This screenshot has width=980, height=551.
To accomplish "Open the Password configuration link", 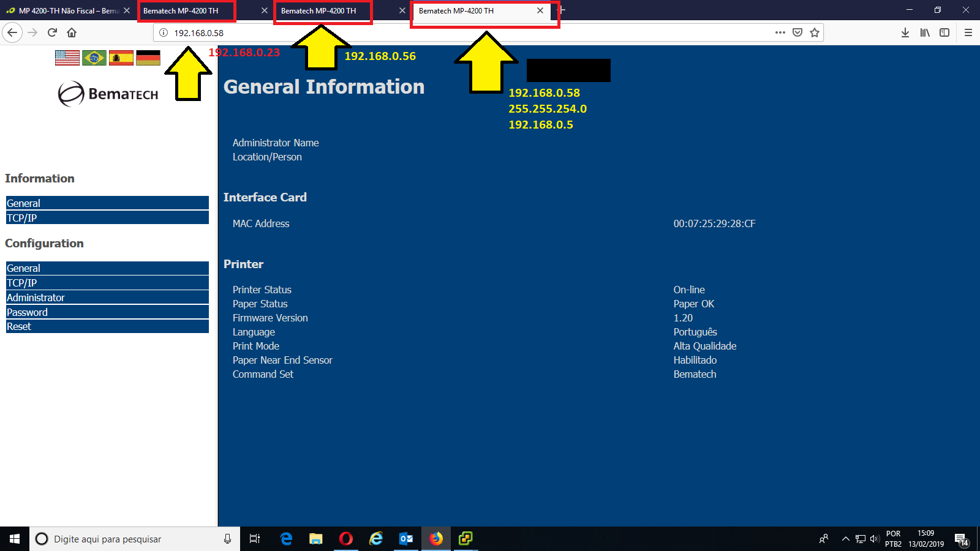I will 107,312.
